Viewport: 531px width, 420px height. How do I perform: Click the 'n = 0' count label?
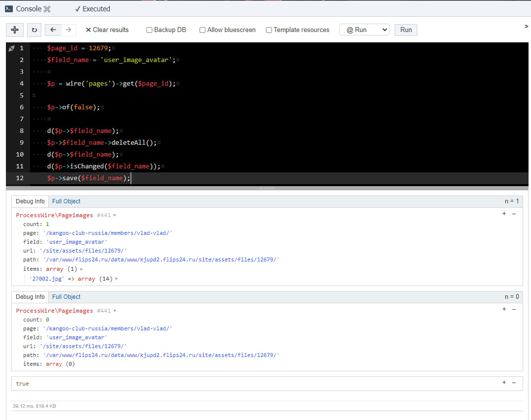click(512, 297)
